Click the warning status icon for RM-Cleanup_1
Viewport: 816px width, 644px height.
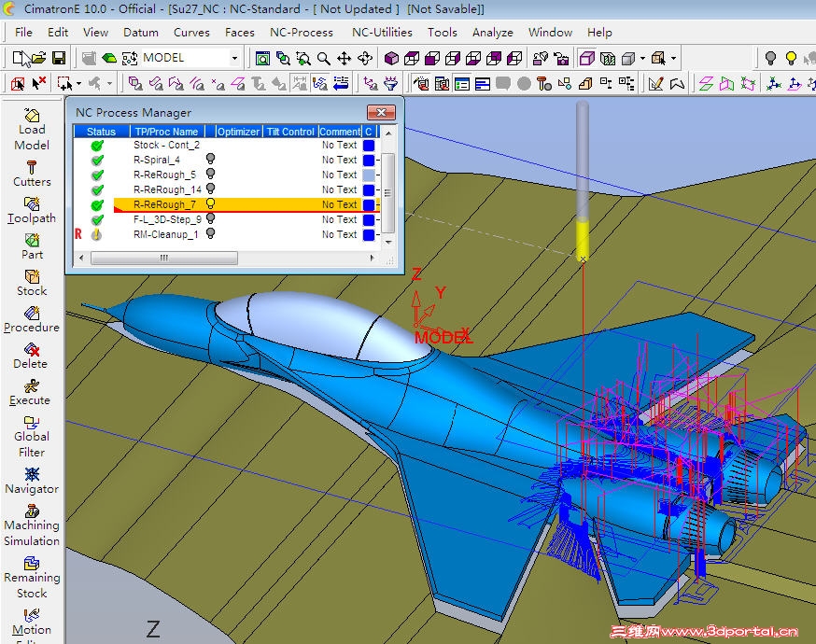96,234
